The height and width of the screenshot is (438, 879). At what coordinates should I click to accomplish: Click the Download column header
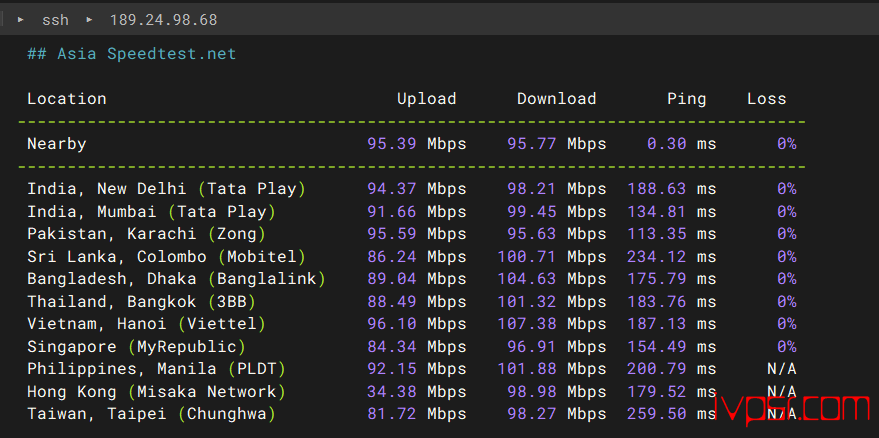click(556, 99)
